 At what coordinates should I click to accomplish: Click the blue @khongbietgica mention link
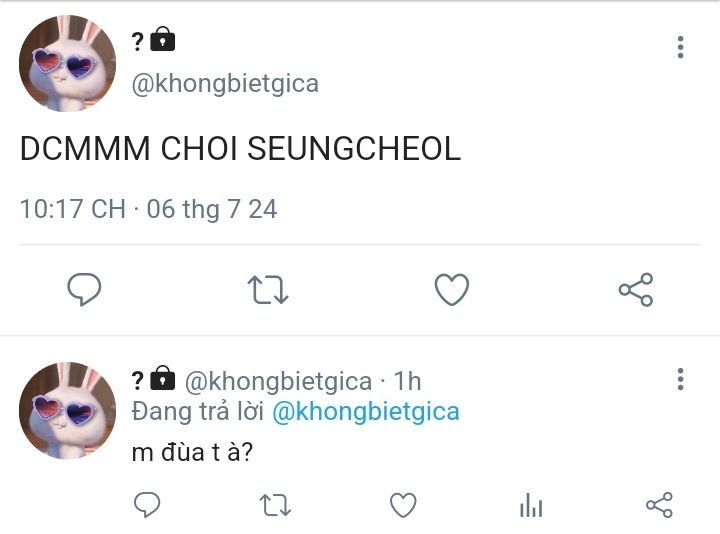[365, 412]
